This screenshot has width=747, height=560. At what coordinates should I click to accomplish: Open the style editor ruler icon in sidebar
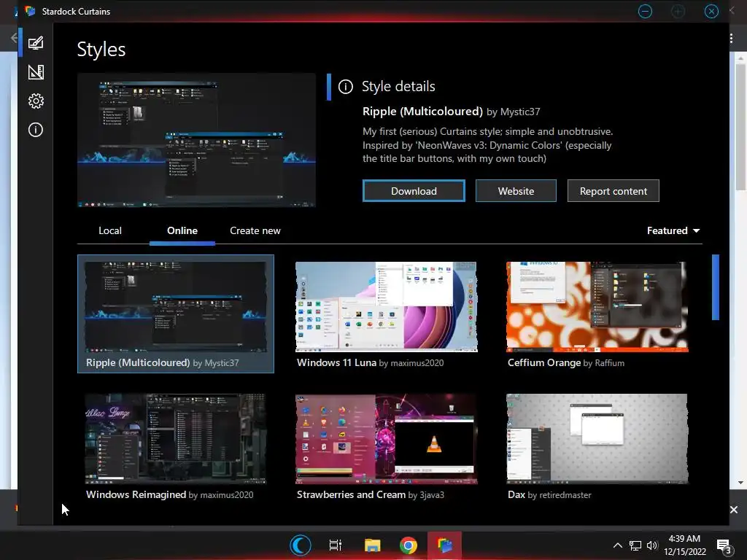[36, 72]
